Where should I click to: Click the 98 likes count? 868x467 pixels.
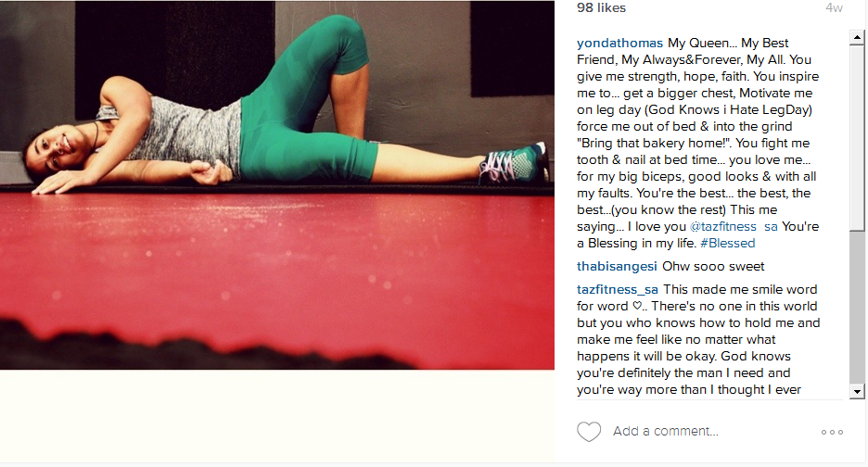coord(601,7)
